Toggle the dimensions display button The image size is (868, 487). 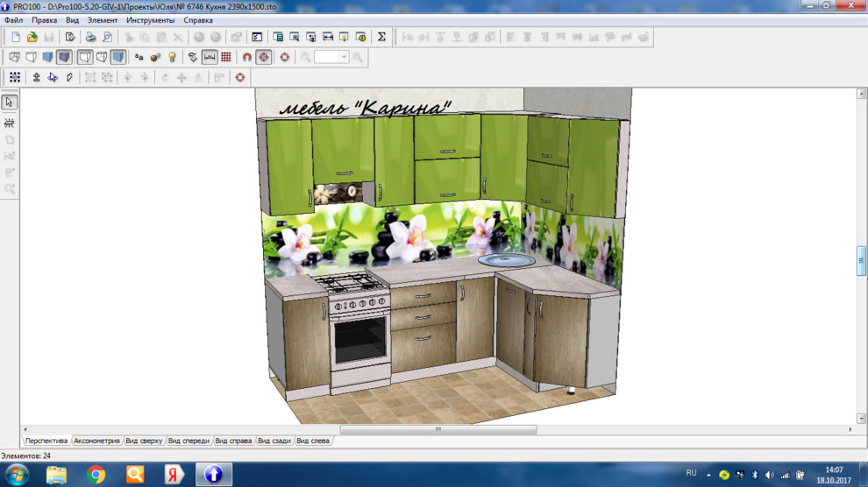[x=210, y=57]
